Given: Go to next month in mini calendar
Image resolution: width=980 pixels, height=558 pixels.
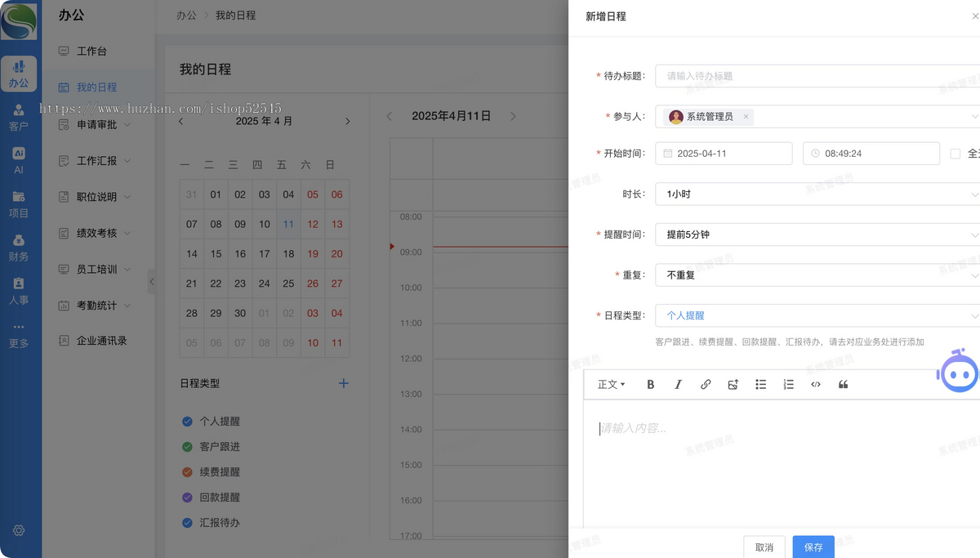Looking at the screenshot, I should pos(347,121).
